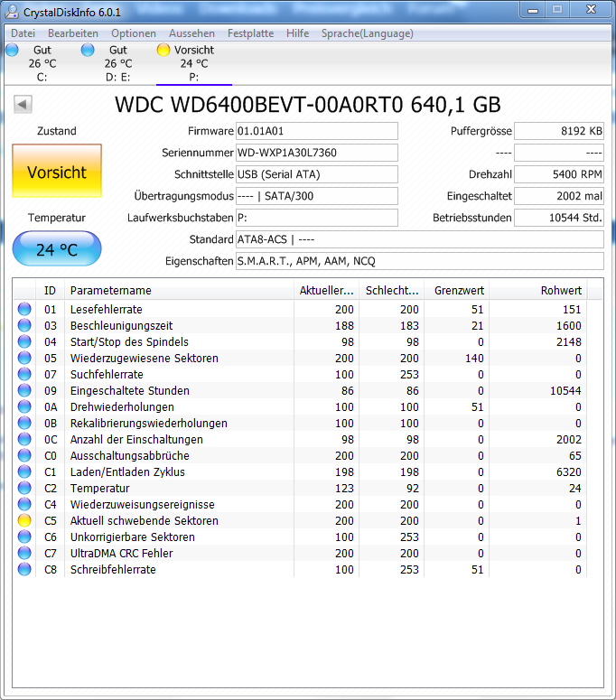The width and height of the screenshot is (616, 700).
Task: Click status orb of Eingeschaltete Stunden row
Action: tap(24, 390)
